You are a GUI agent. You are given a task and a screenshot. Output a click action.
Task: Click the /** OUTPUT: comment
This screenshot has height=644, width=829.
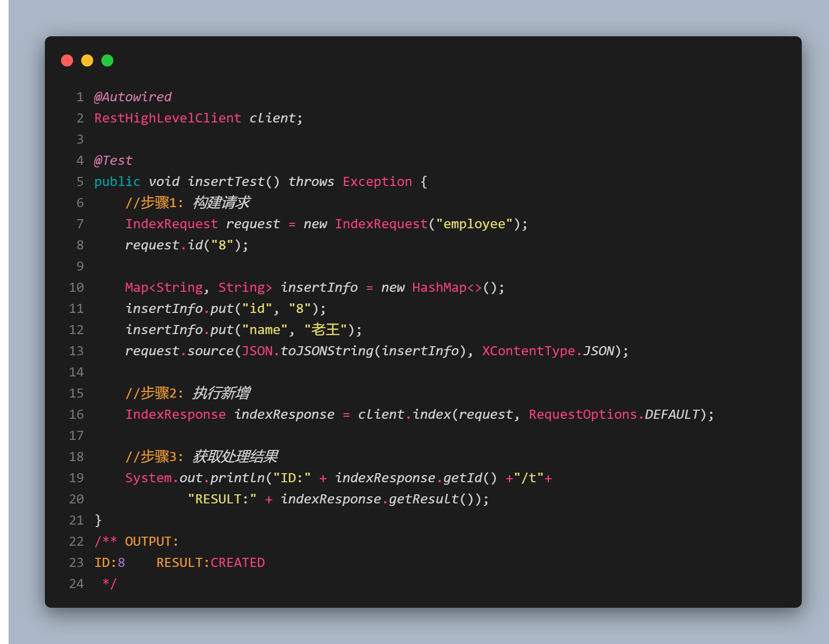pyautogui.click(x=137, y=541)
